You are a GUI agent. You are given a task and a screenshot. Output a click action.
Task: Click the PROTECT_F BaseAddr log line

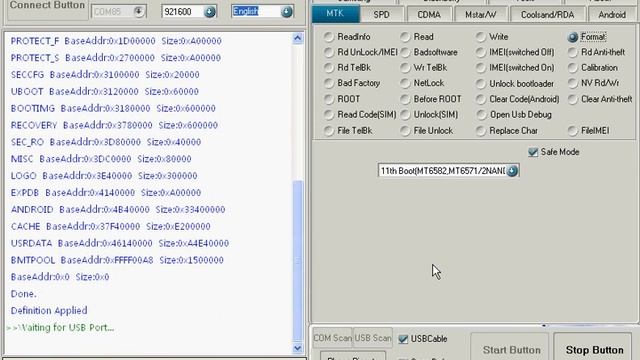tap(116, 41)
